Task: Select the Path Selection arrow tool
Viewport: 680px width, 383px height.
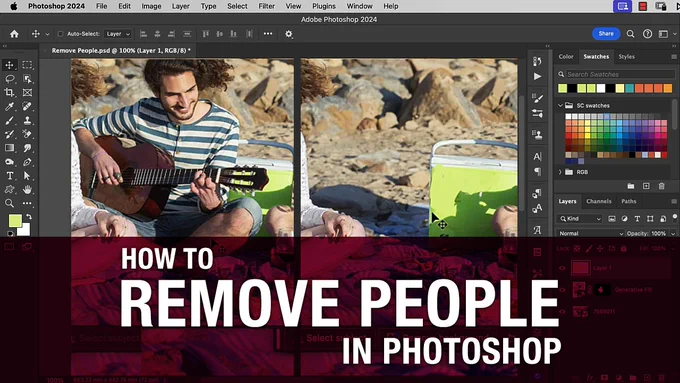Action: click(x=27, y=176)
